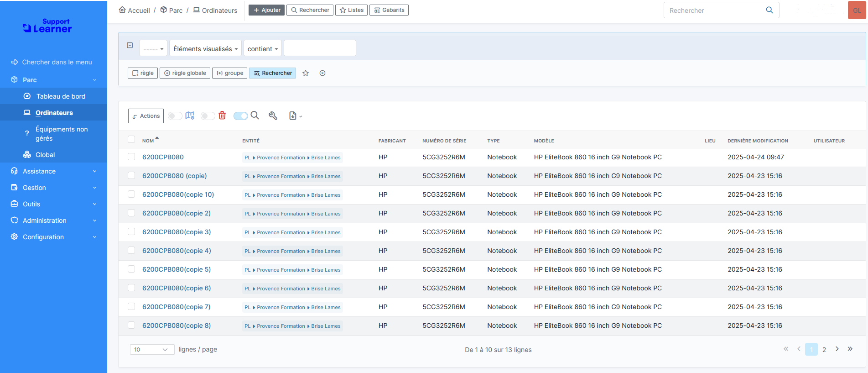Open Équipements non gérés in the sidebar

click(53, 134)
